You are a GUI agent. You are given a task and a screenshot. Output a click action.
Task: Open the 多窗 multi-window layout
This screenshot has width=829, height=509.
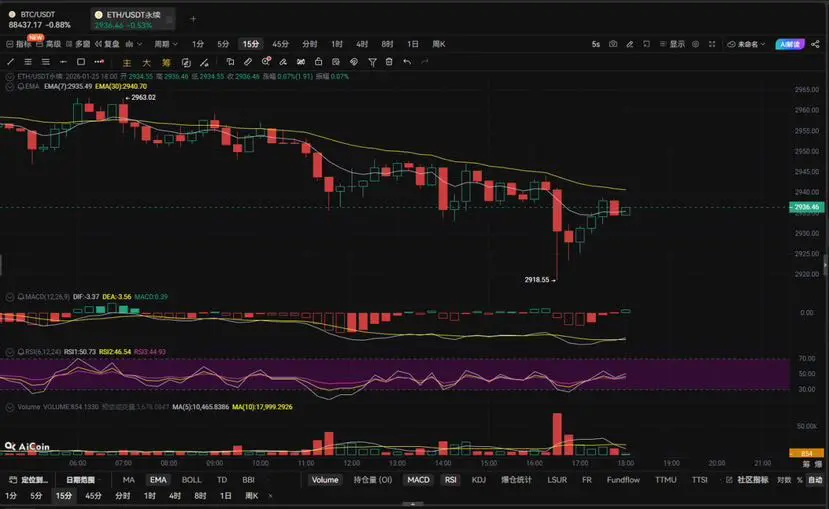click(78, 44)
